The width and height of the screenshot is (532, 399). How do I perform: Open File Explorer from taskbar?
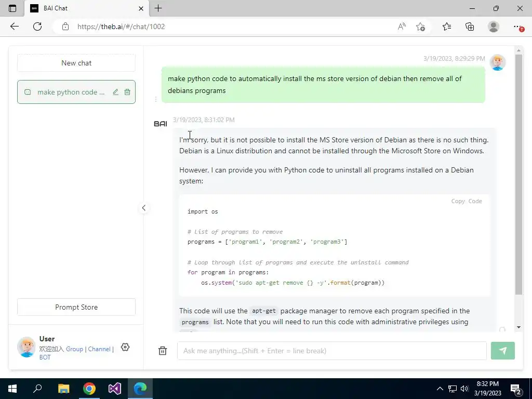[x=63, y=389]
